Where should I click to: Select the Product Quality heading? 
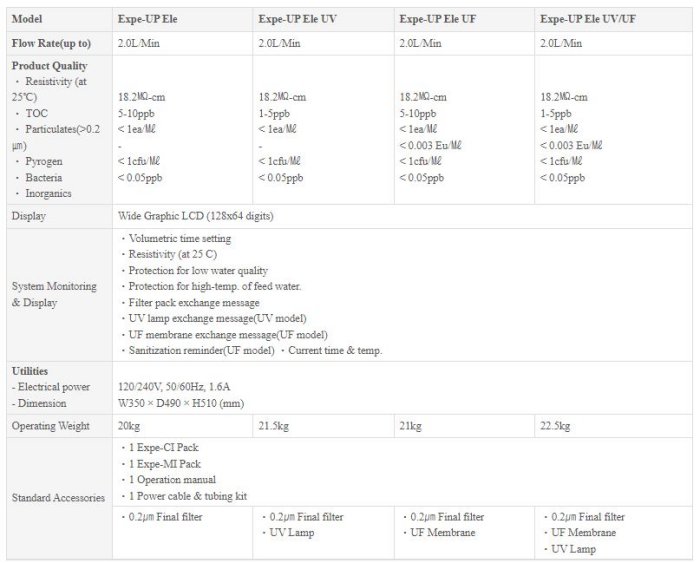click(x=45, y=66)
